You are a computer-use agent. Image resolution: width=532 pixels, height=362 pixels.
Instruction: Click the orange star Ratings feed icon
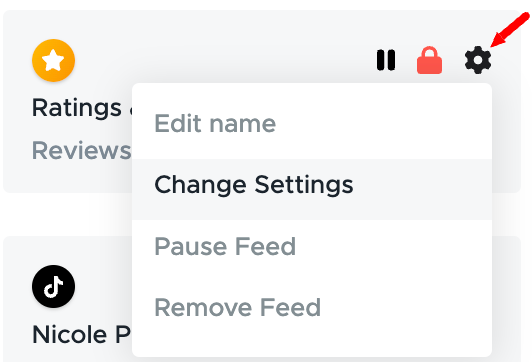(54, 60)
